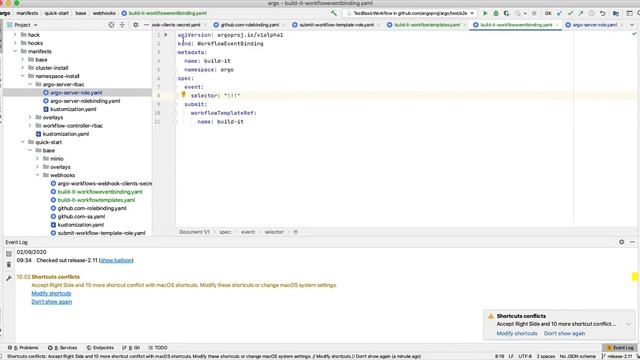Collapse all in Project panel
The width and height of the screenshot is (640, 360).
coord(122,25)
